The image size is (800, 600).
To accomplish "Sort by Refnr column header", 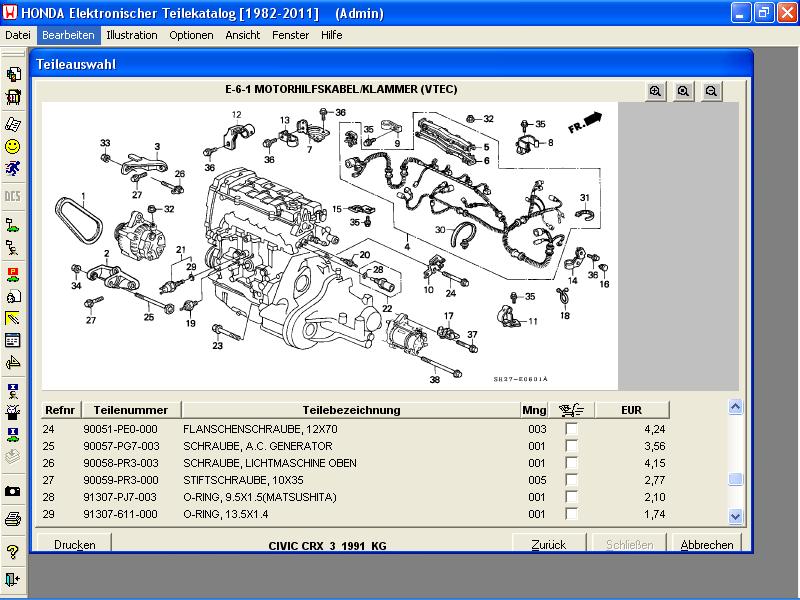I will [60, 410].
